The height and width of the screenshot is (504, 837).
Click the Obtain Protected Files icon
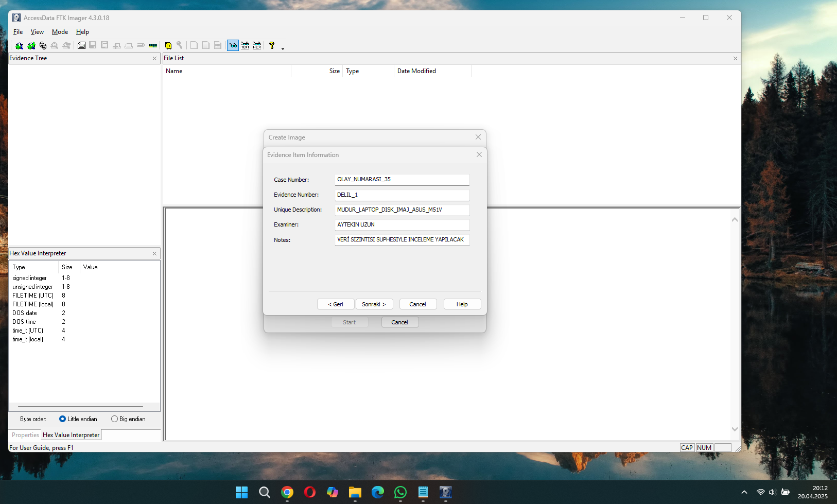[168, 45]
